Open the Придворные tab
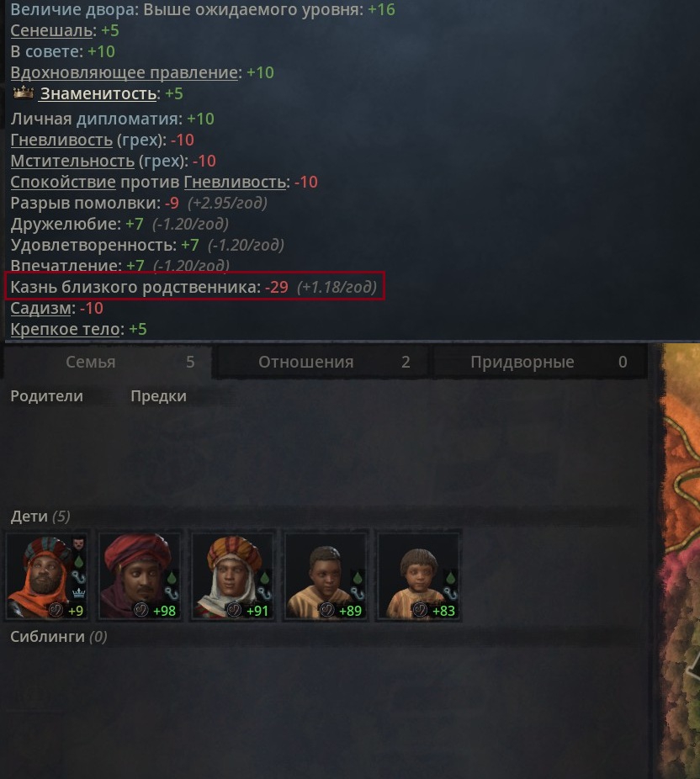 pos(539,362)
